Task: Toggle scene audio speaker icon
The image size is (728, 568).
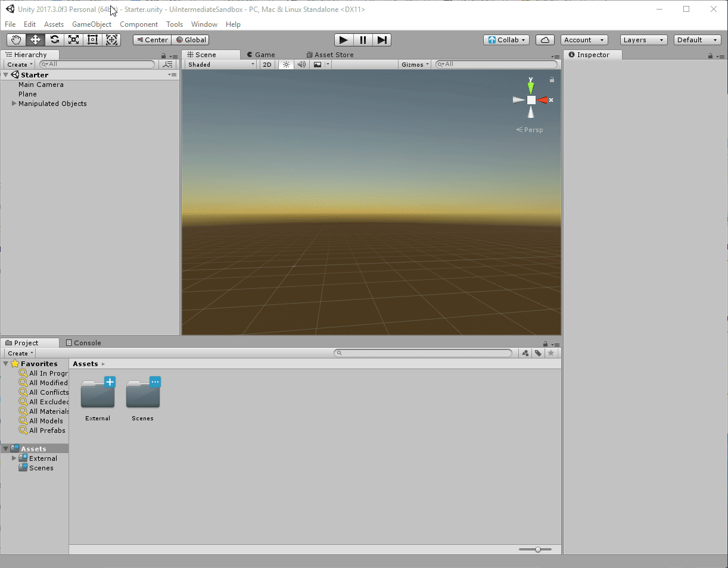Action: coord(301,64)
